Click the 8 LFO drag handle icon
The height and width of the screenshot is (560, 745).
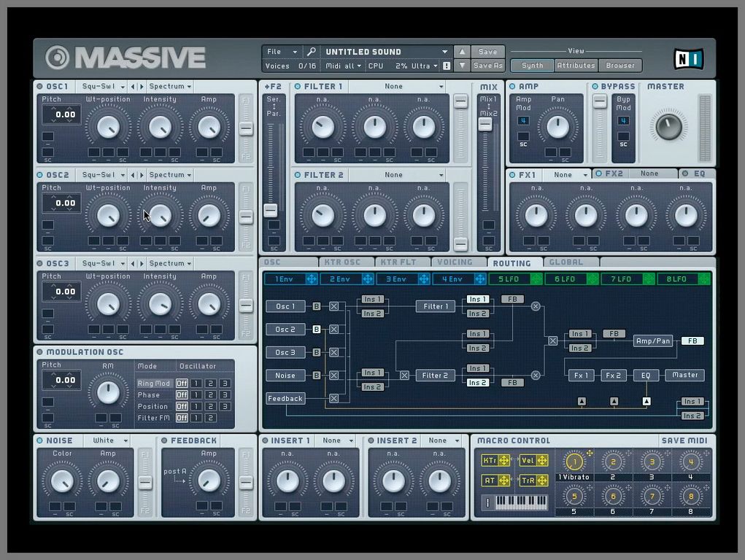point(705,279)
